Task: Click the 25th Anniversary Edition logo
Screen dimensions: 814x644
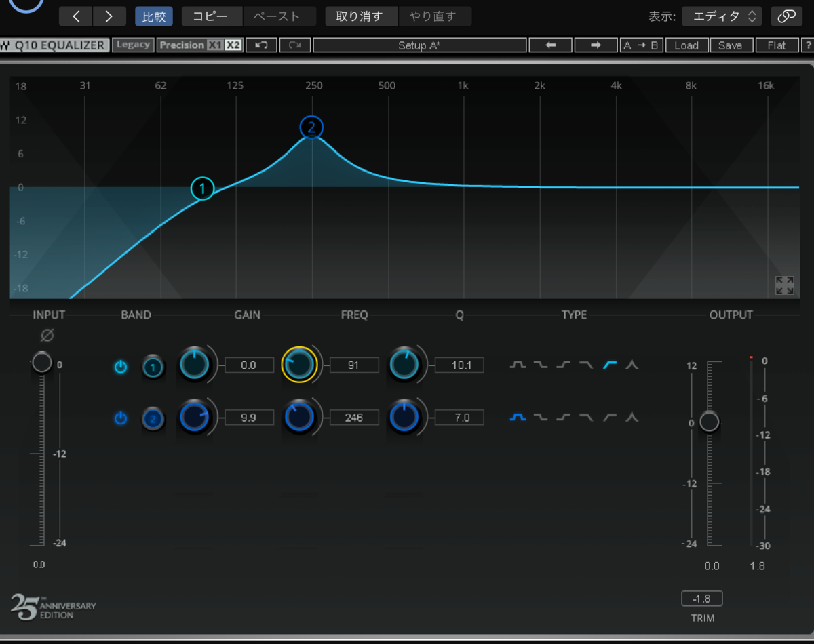Action: [53, 607]
